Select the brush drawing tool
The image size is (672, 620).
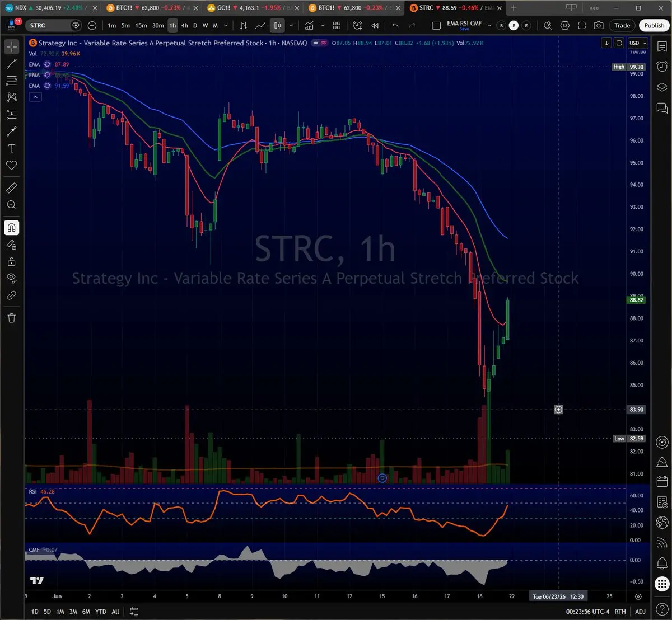11,131
